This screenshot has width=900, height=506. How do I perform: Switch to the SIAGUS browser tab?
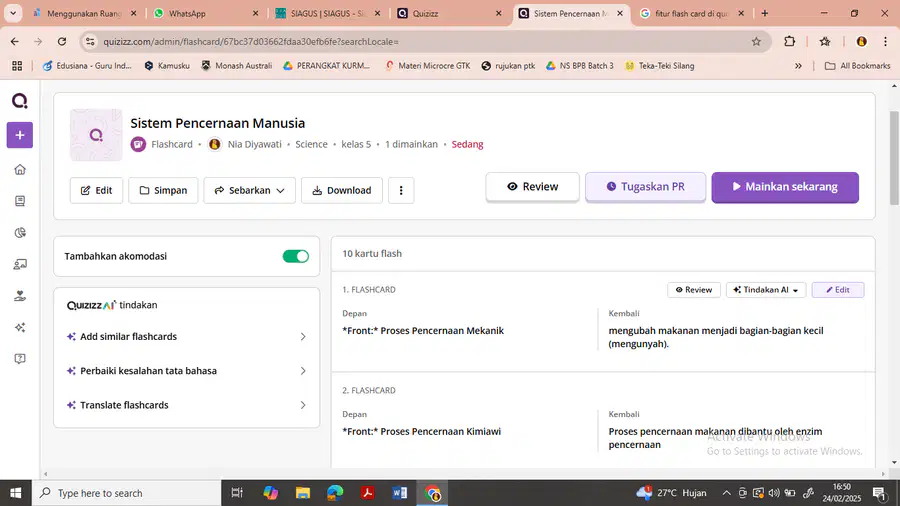[x=328, y=13]
